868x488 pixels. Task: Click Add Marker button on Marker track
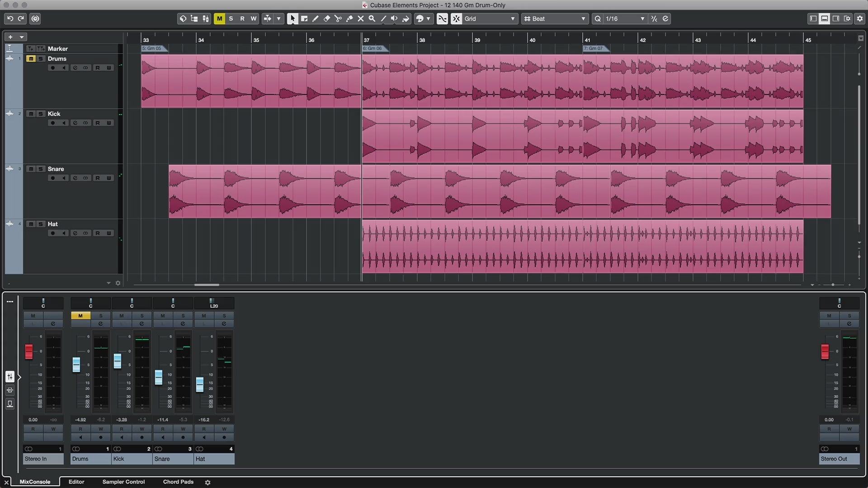31,48
